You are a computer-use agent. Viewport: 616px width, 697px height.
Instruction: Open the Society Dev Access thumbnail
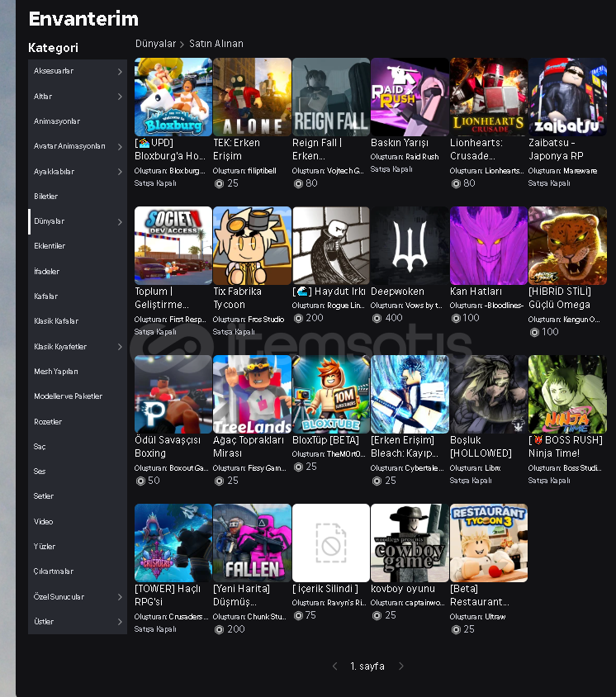[173, 245]
